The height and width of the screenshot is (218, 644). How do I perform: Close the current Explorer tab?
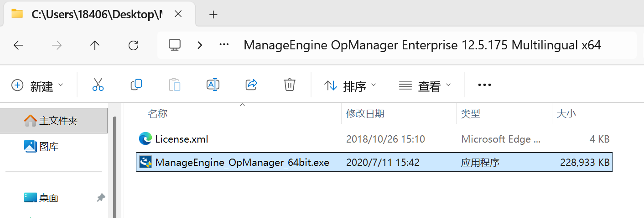point(178,14)
